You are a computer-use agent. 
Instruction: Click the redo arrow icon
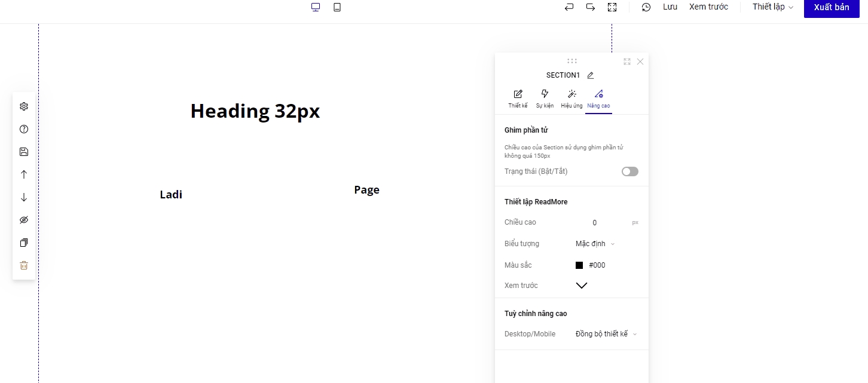[x=591, y=7]
